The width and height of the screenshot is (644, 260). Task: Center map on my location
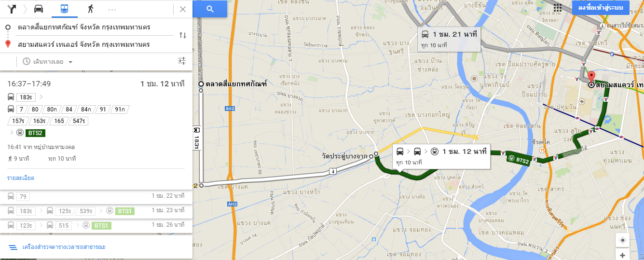(x=622, y=240)
